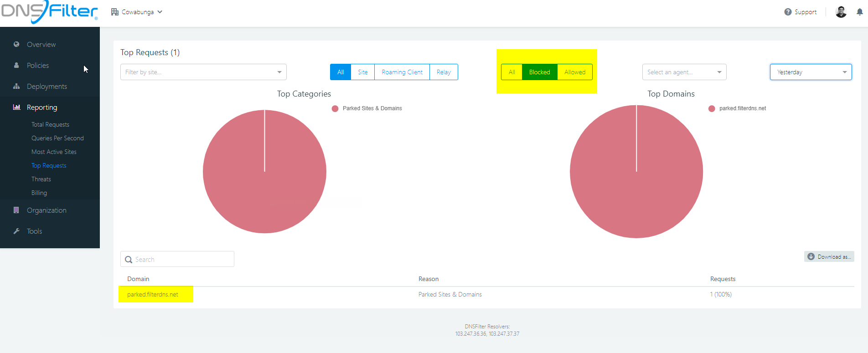Open Most Active Sites report
The width and height of the screenshot is (868, 353).
[54, 152]
